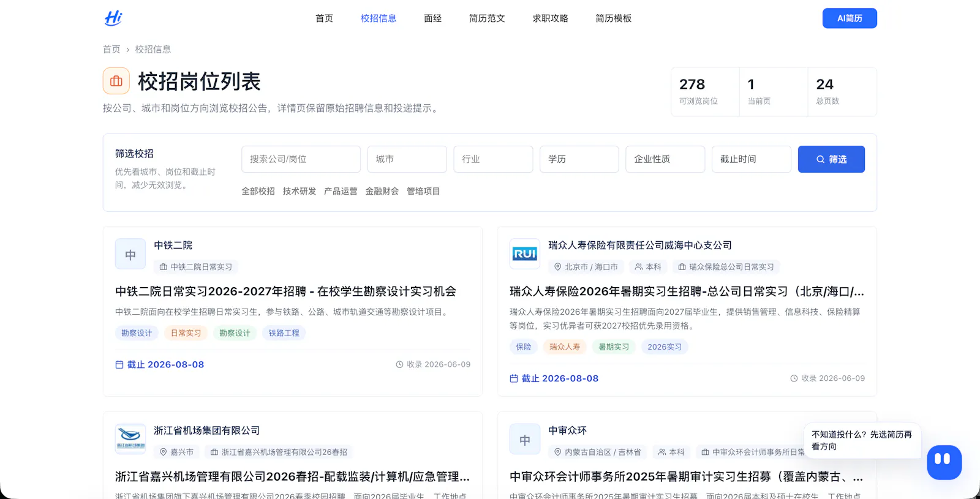Screen dimensions: 980x499
Task: Click the 铁路工程 tag
Action: pyautogui.click(x=284, y=333)
